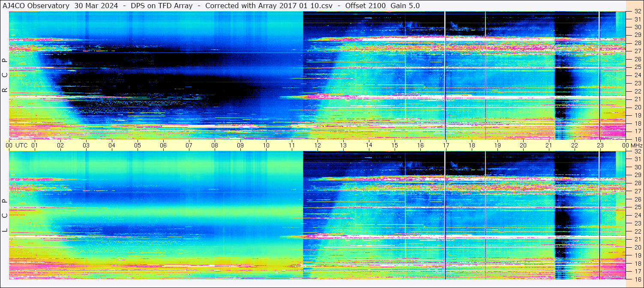Image resolution: width=644 pixels, height=288 pixels.
Task: Click the 28 MHz tick on RCP frequency scale
Action: coord(638,43)
